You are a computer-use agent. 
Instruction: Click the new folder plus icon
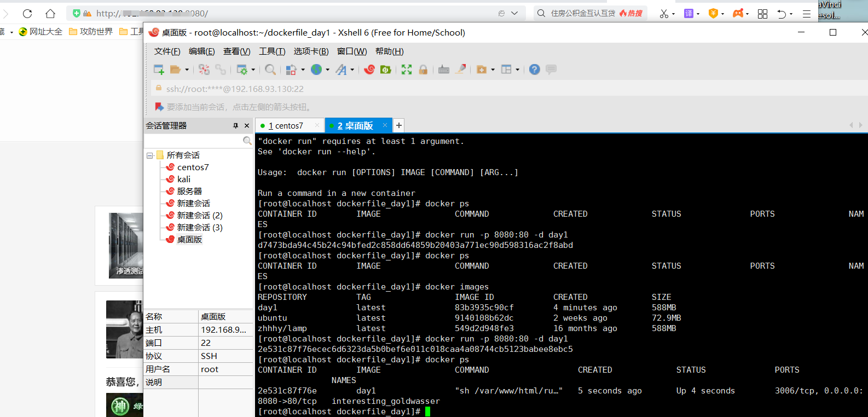point(482,69)
